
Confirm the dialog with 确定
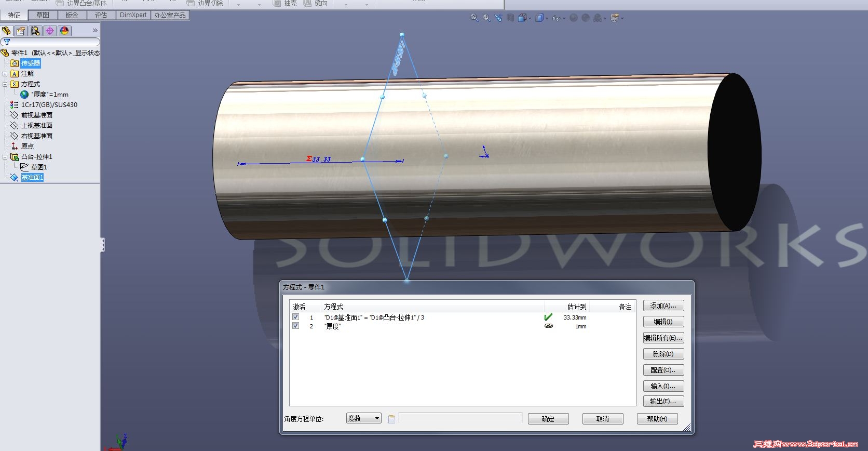pyautogui.click(x=548, y=419)
